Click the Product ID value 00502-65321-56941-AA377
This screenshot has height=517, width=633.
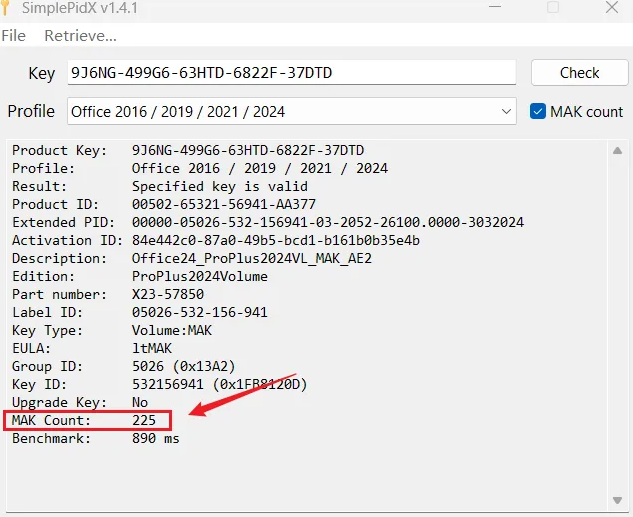(x=224, y=204)
